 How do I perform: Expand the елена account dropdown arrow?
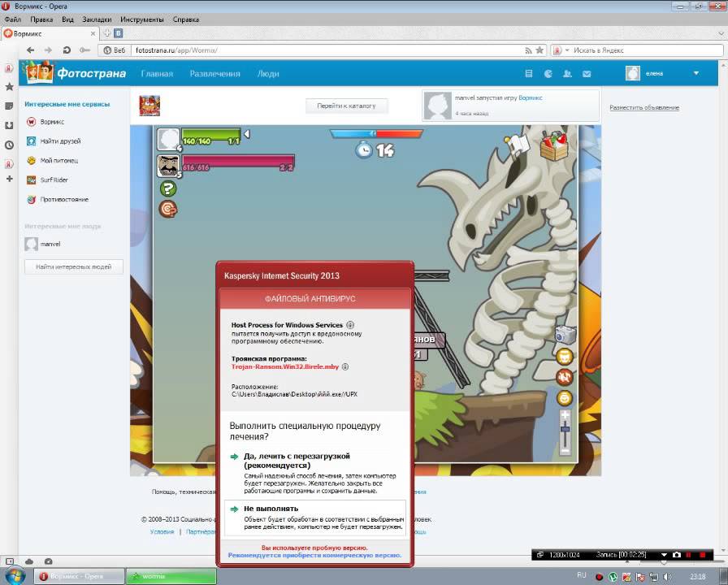(696, 73)
